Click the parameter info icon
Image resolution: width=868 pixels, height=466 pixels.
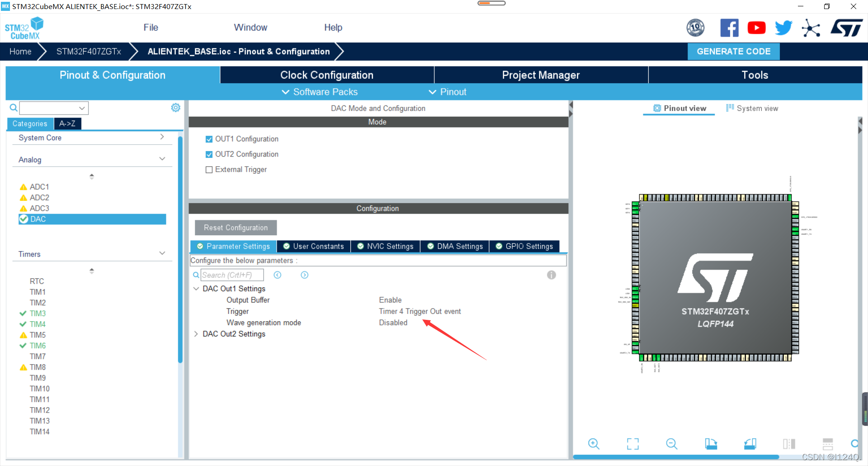551,275
